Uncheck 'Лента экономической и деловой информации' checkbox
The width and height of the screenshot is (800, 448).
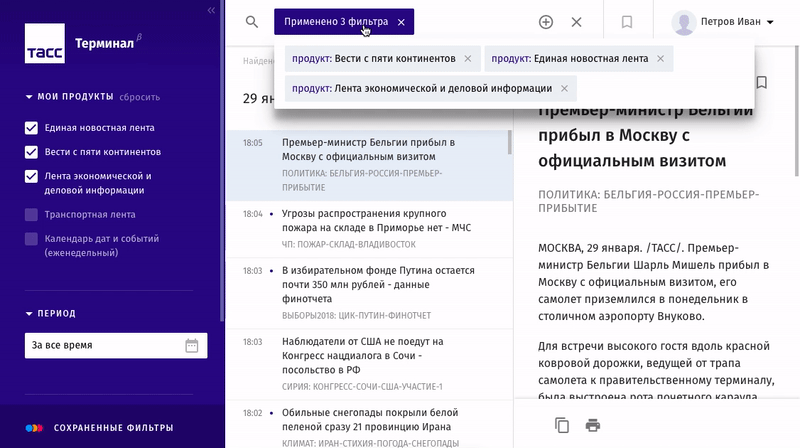click(x=31, y=177)
